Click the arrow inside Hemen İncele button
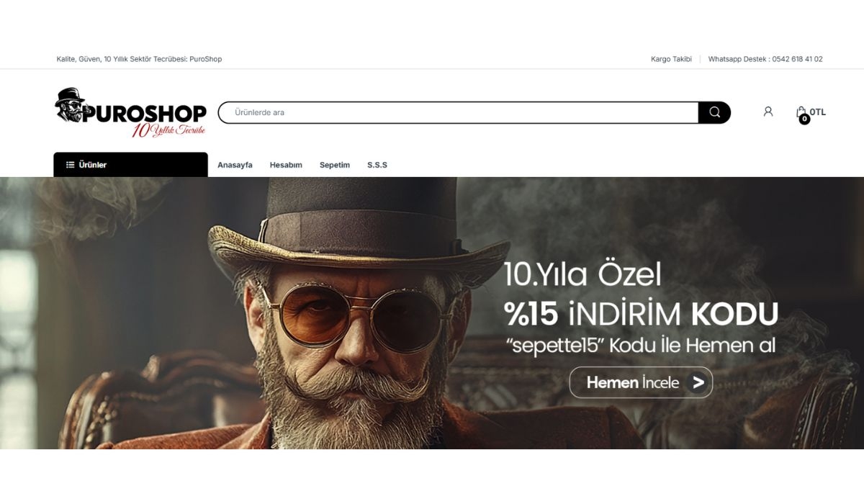864x504 pixels. [698, 382]
